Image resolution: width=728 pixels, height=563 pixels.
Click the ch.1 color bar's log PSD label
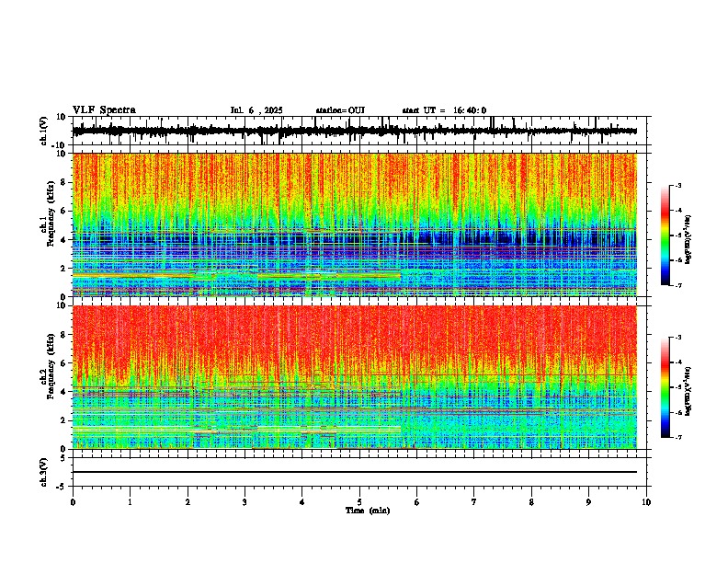point(688,240)
